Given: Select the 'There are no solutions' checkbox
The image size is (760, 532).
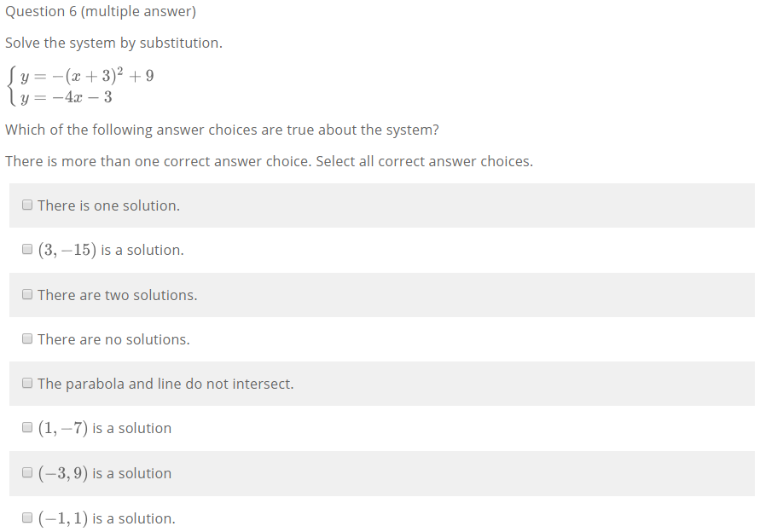Looking at the screenshot, I should click(x=27, y=338).
